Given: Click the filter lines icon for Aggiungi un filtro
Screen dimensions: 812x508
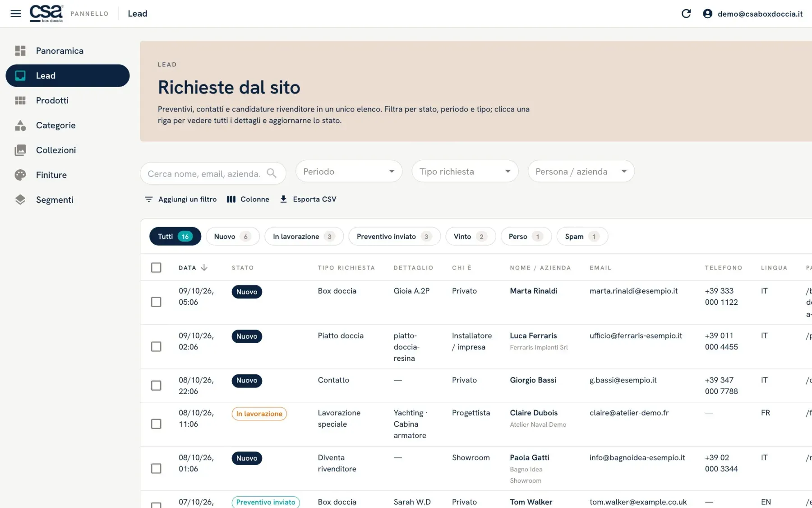Looking at the screenshot, I should [x=148, y=199].
